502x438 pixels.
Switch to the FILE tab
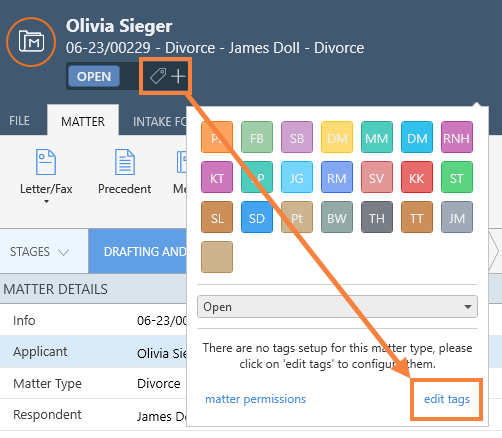tap(19, 121)
